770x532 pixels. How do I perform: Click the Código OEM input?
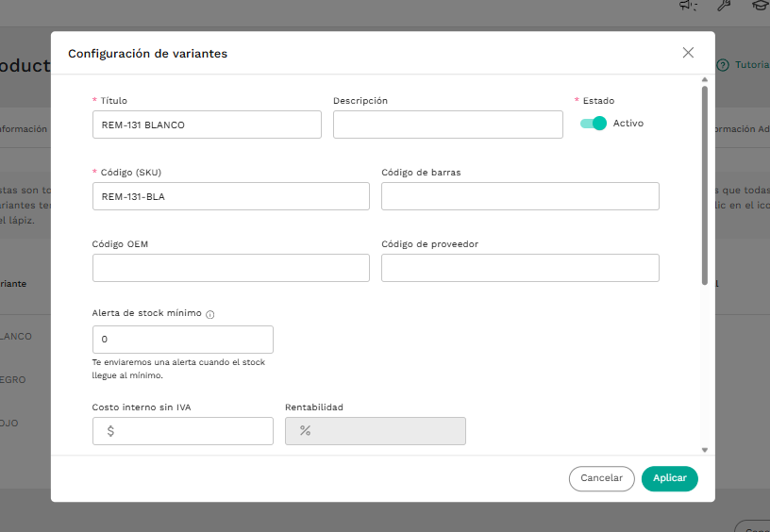231,268
